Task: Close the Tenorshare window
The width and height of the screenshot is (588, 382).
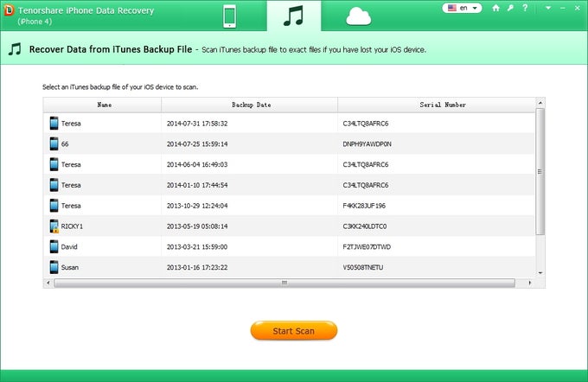Action: click(577, 8)
